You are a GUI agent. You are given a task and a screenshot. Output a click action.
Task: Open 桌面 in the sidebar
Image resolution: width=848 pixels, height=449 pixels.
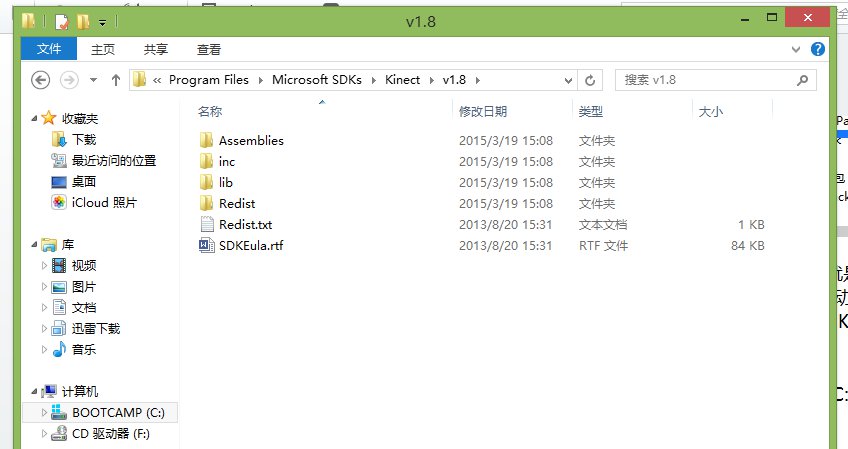click(84, 182)
